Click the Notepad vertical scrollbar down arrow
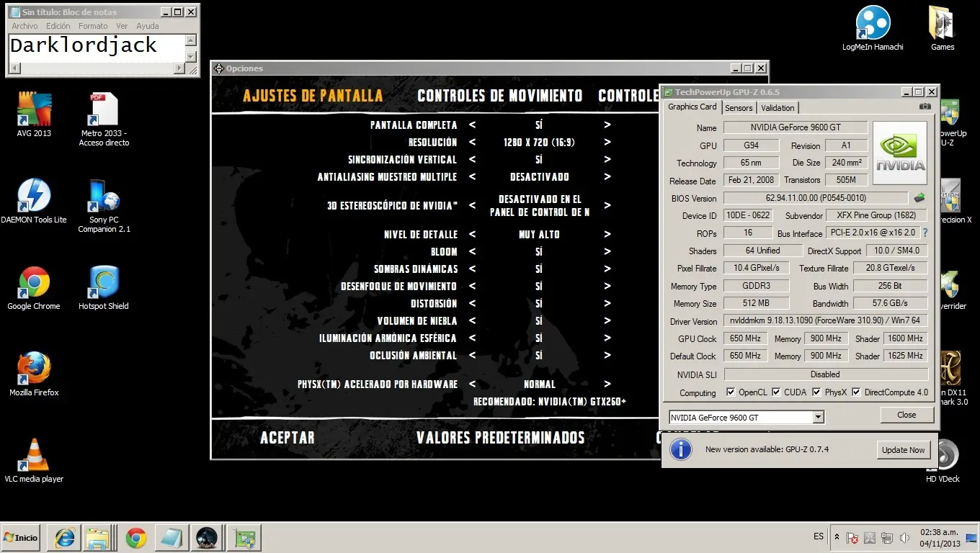 click(x=191, y=57)
